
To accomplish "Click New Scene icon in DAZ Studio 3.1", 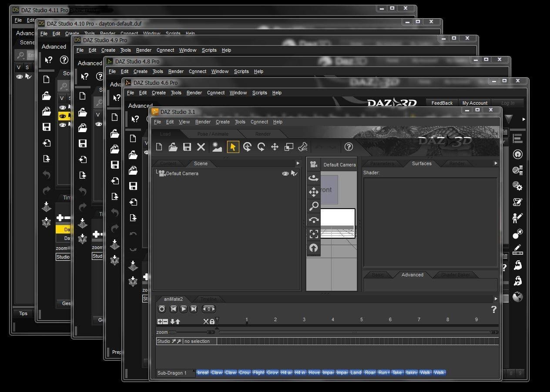I will pos(159,147).
